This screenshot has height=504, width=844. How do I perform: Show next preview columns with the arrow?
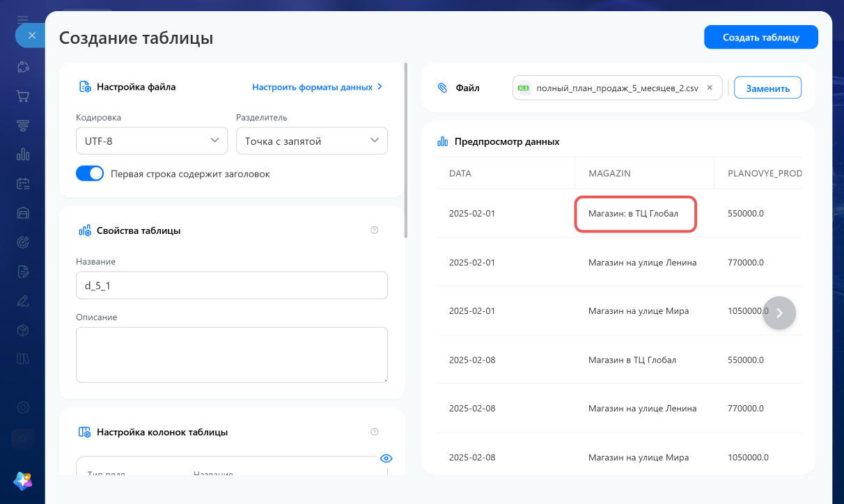point(779,313)
